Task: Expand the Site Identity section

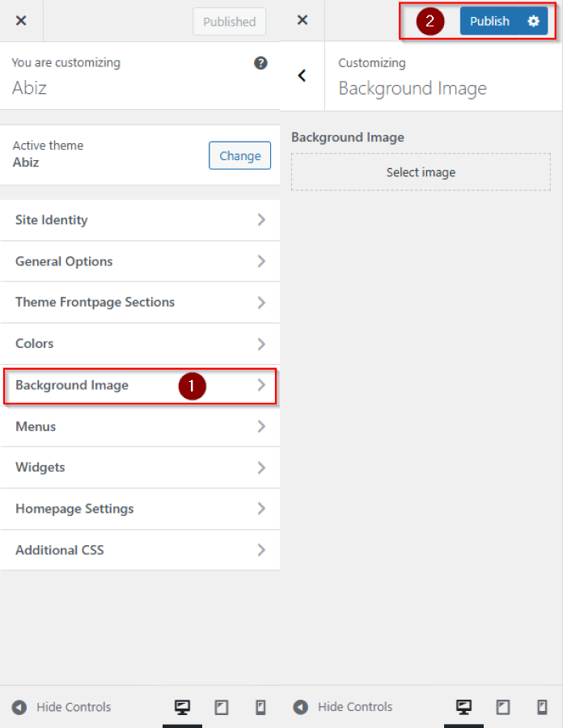Action: (x=140, y=220)
